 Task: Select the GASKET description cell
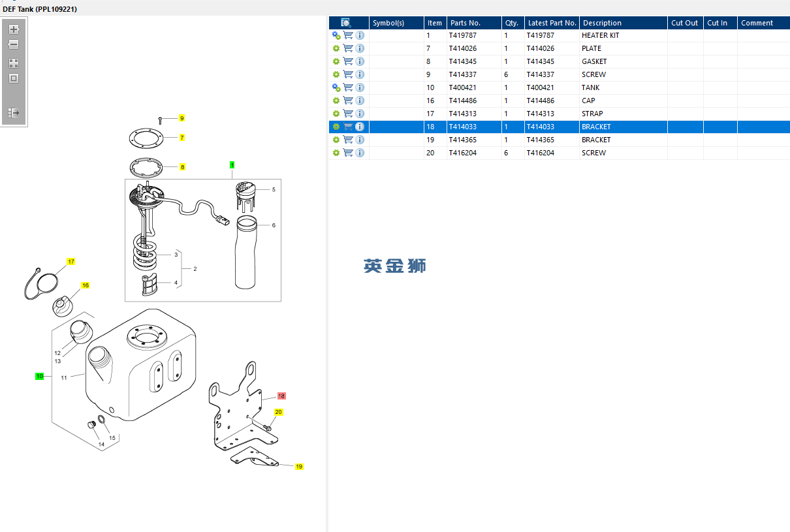click(624, 61)
